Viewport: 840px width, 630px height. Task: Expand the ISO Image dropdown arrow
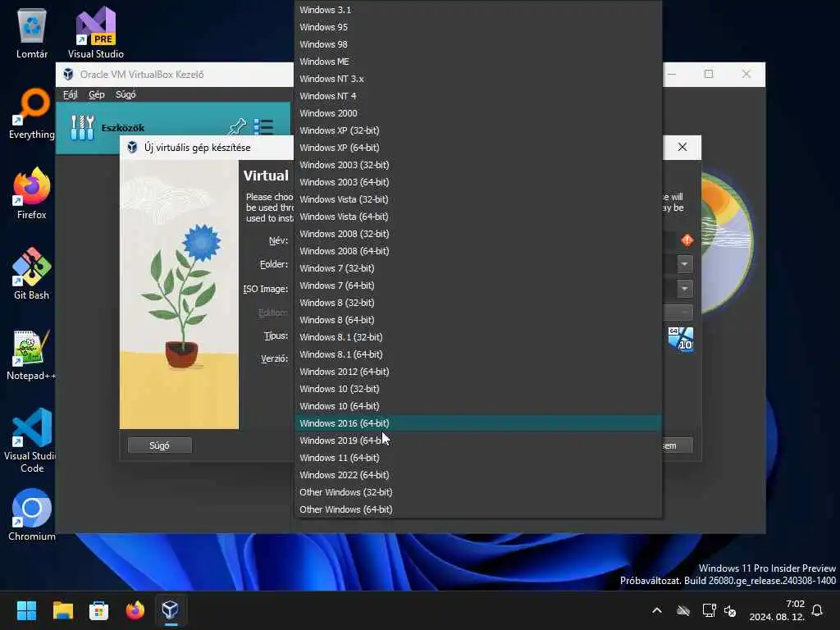click(x=685, y=288)
